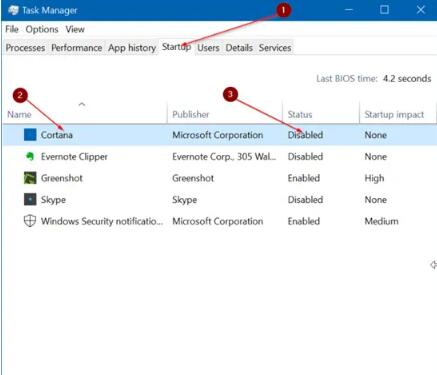Maximize the Task Manager window
Viewport: 437px width, 375px height.
pyautogui.click(x=384, y=10)
